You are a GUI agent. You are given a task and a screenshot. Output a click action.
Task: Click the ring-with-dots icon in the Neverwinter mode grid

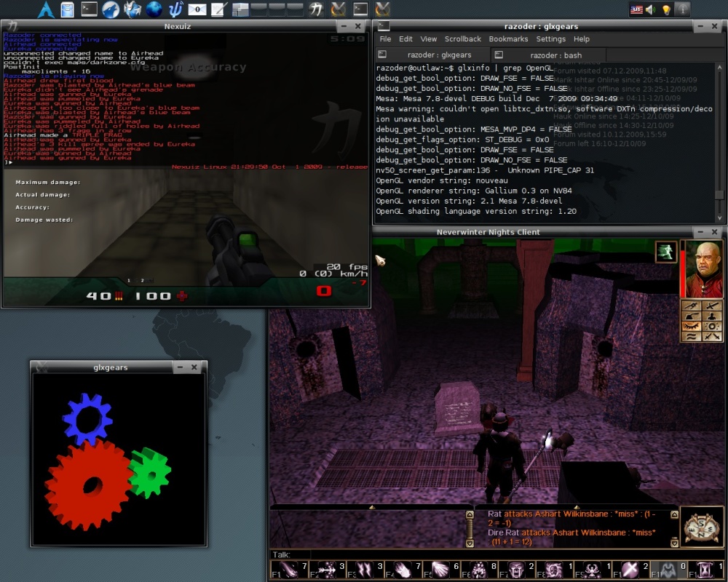712,327
